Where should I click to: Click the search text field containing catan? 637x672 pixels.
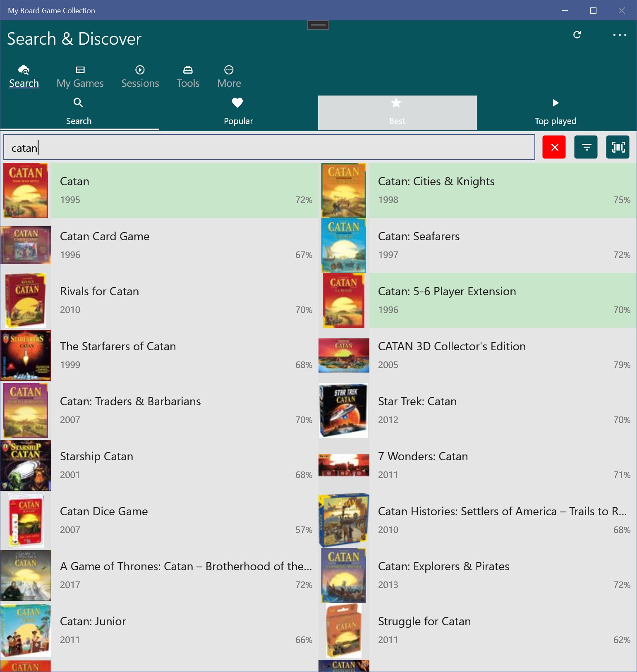tap(269, 147)
